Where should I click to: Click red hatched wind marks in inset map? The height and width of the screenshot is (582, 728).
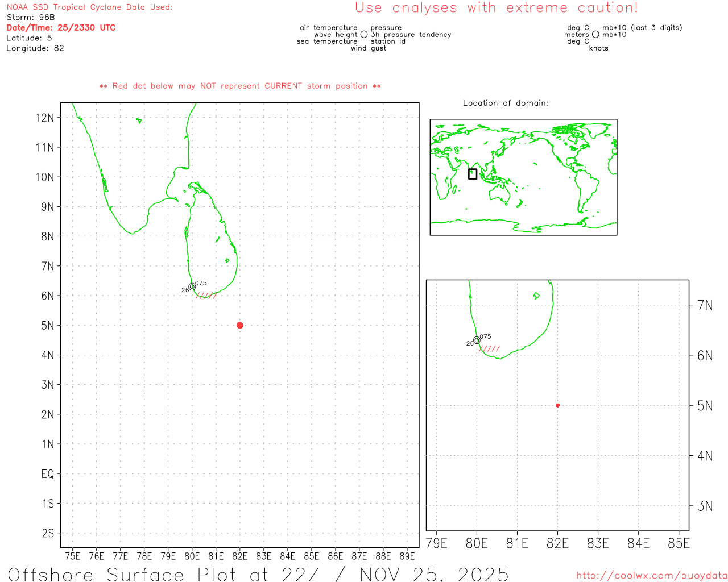pos(490,348)
